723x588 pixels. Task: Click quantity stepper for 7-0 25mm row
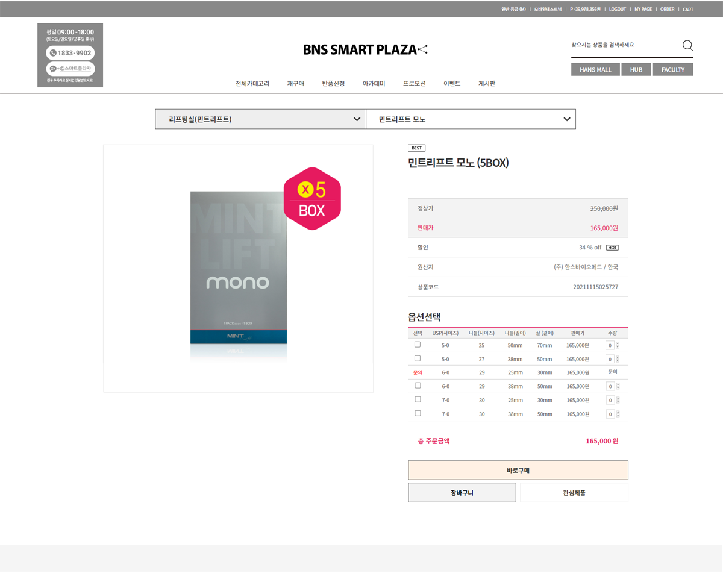(617, 400)
